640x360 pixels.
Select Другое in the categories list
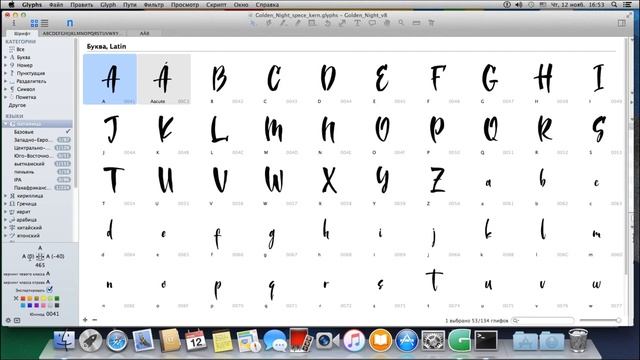click(x=17, y=105)
